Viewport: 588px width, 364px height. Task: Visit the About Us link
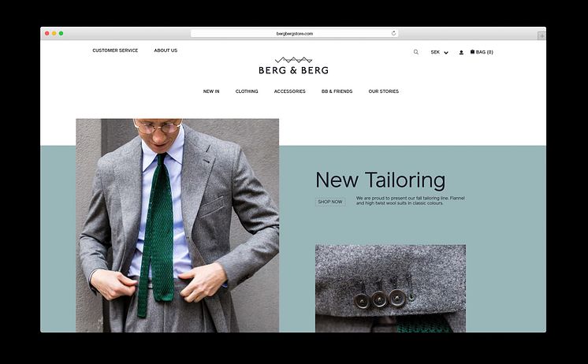[x=166, y=50]
